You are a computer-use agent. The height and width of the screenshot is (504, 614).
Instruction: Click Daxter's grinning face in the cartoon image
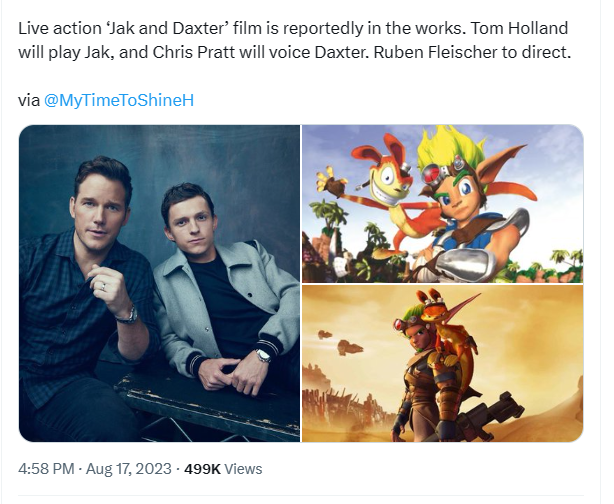pos(390,182)
